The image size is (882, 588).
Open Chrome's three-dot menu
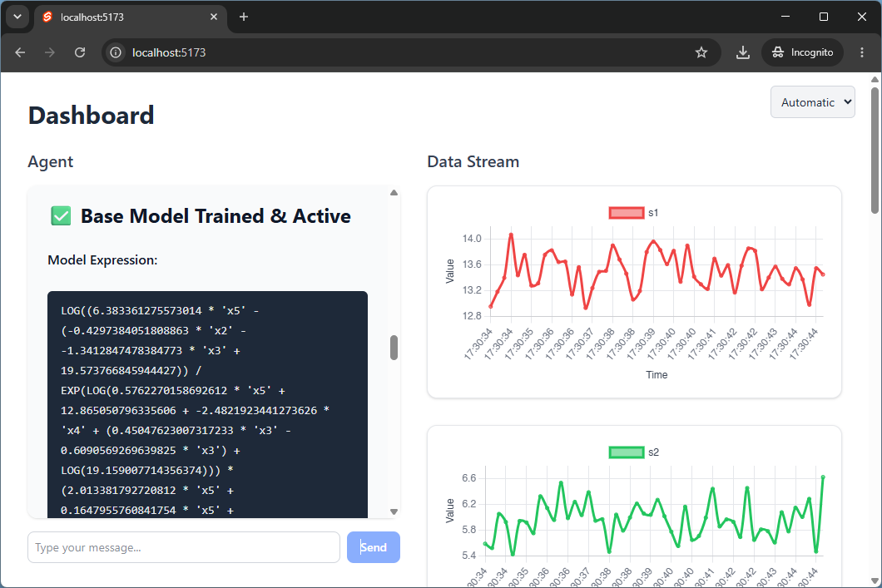coord(862,52)
